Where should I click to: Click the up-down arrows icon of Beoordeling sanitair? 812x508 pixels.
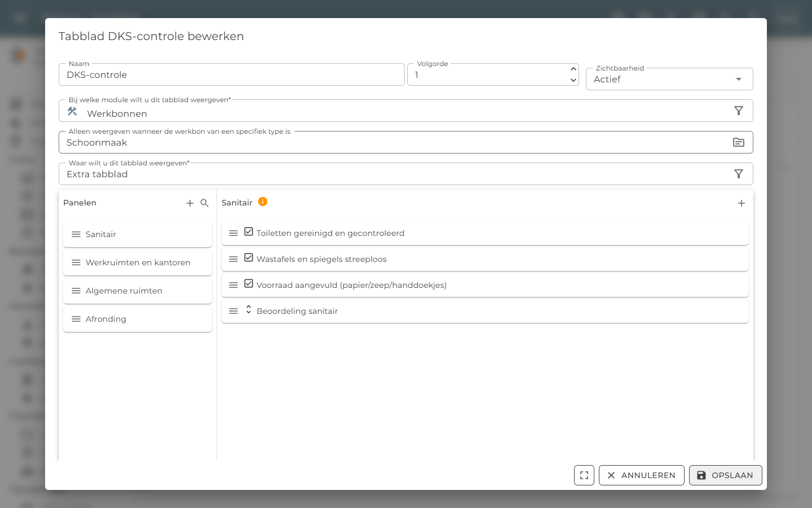pos(249,310)
